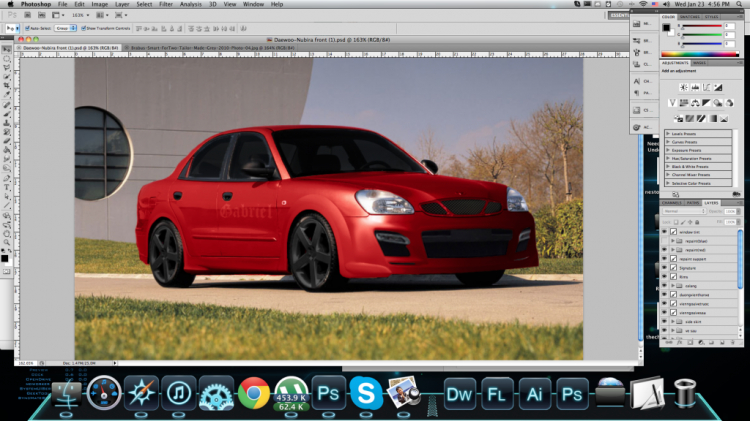Click the layer Opacity value field
This screenshot has height=421, width=750.
pos(730,211)
